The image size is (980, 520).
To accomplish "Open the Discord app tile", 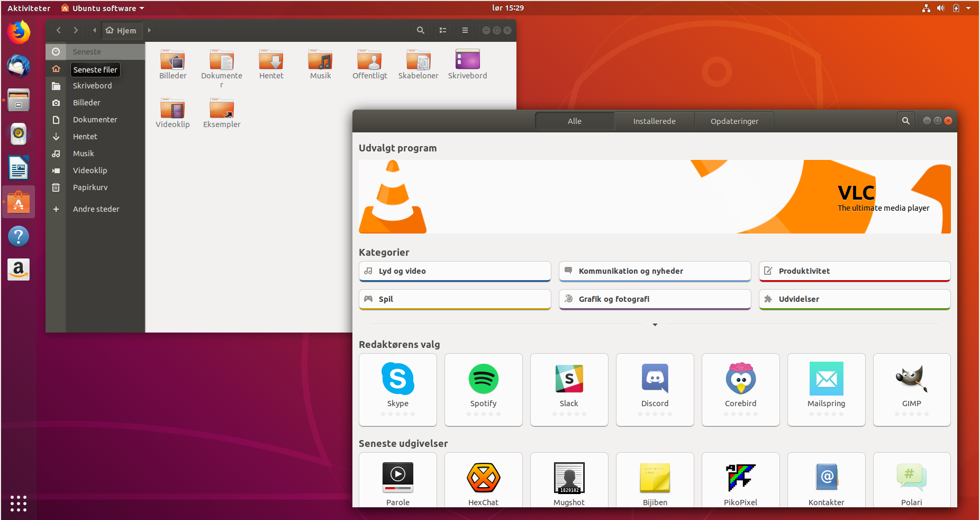I will (655, 390).
